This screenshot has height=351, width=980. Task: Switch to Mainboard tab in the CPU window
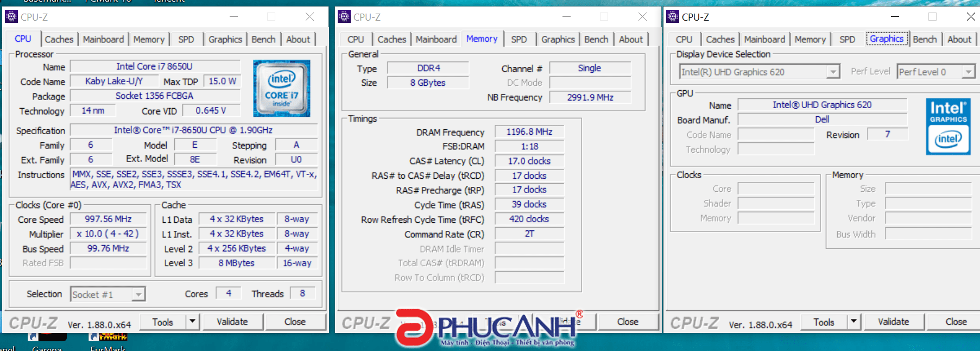103,39
